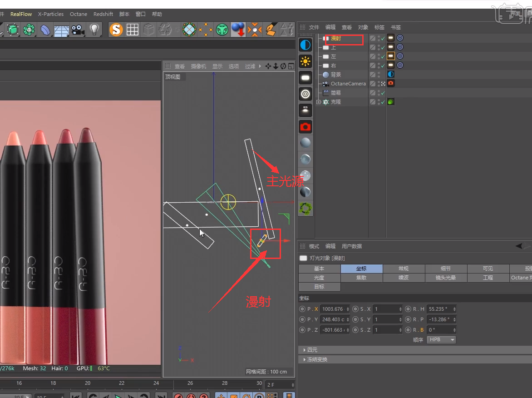The image size is (532, 398).
Task: Toggle the enable checkmark for 克隆 object
Action: coord(383,102)
